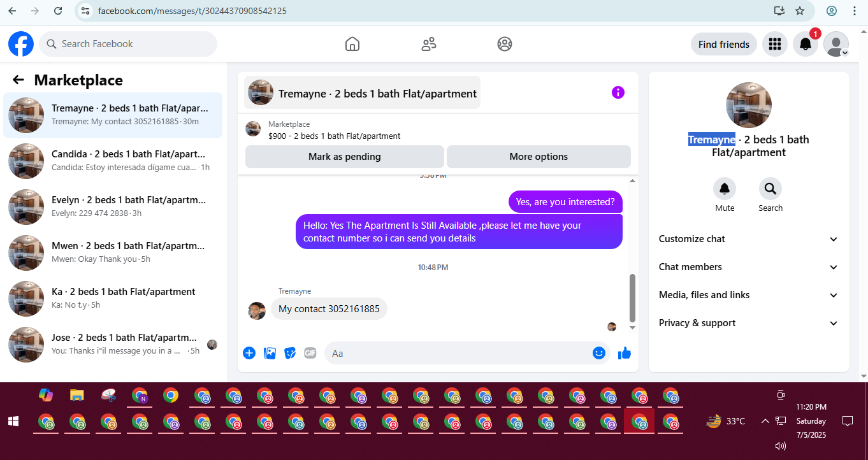Show hidden system tray icons
Image resolution: width=868 pixels, height=460 pixels.
tap(765, 421)
